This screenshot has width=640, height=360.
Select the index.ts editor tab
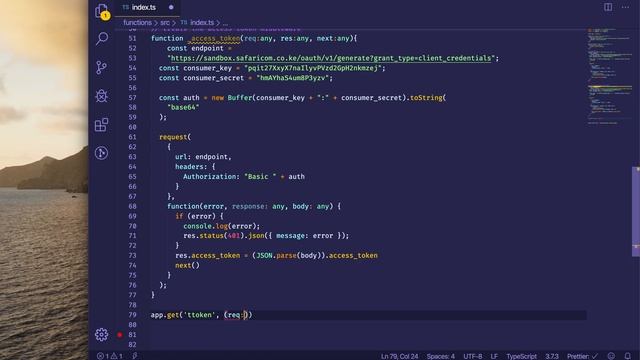[148, 7]
